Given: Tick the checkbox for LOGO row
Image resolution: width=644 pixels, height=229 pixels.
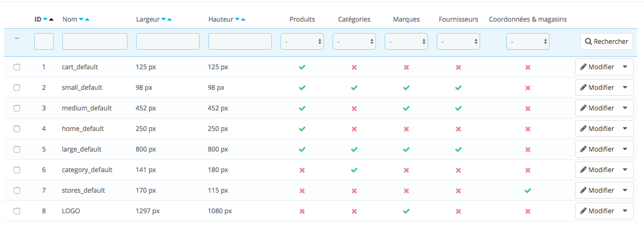Looking at the screenshot, I should coord(17,211).
